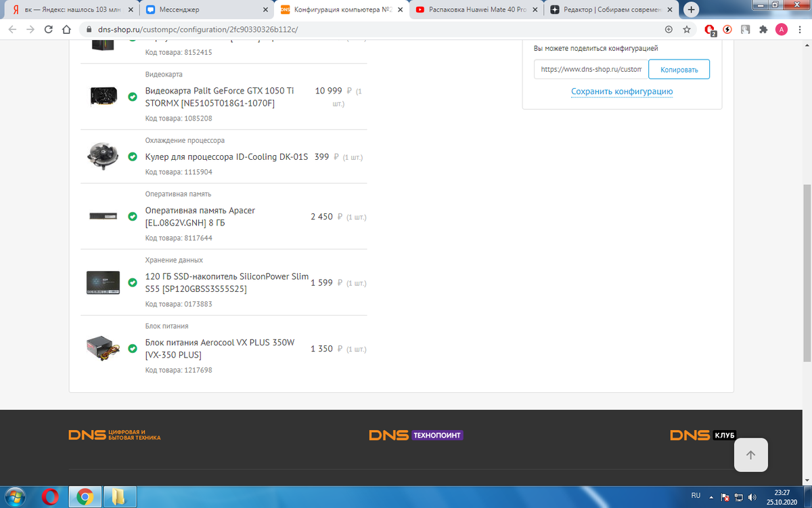This screenshot has height=508, width=812.
Task: Click the green check next to ID-Cooling cooler
Action: (133, 156)
